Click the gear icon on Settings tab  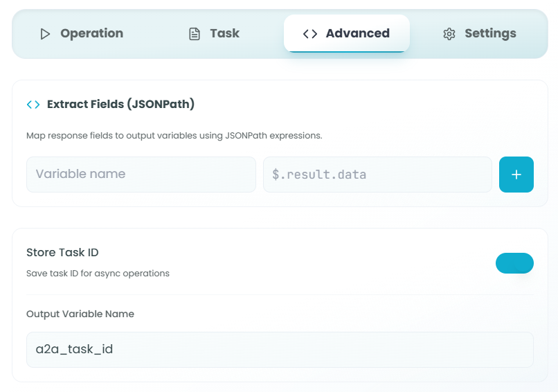(x=449, y=34)
